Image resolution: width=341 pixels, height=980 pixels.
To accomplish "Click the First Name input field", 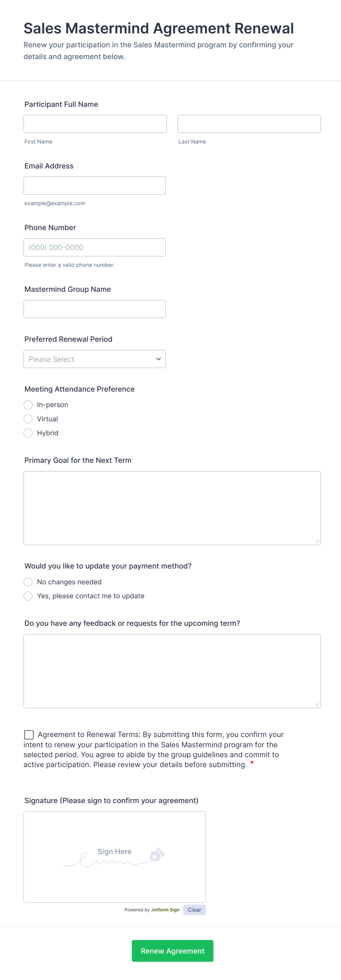I will tap(95, 124).
